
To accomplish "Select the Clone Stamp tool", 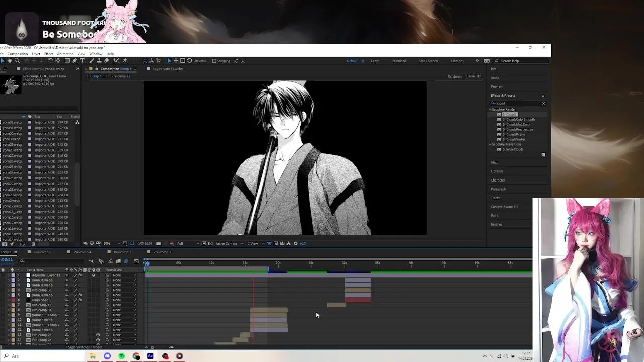I will point(99,60).
